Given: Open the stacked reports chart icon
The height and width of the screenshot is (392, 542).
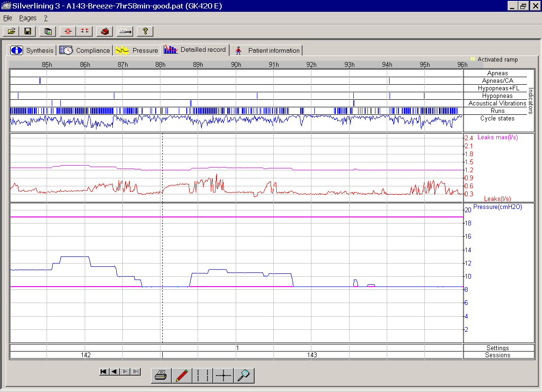Looking at the screenshot, I should click(48, 32).
